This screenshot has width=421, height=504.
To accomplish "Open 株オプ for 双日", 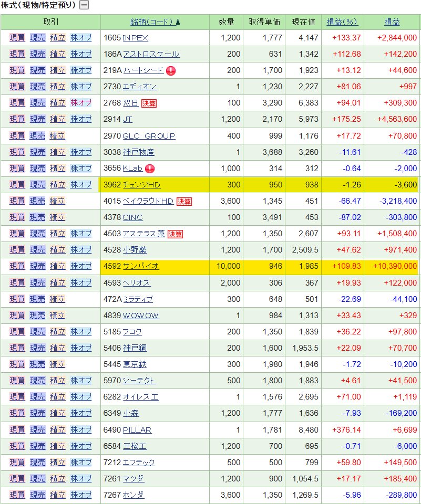I will [81, 103].
